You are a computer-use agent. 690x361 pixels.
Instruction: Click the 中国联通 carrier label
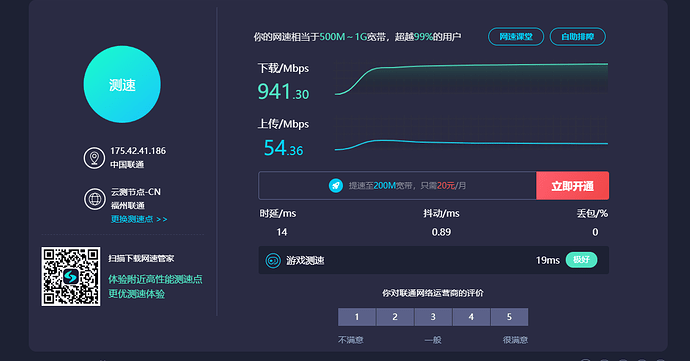tap(127, 165)
